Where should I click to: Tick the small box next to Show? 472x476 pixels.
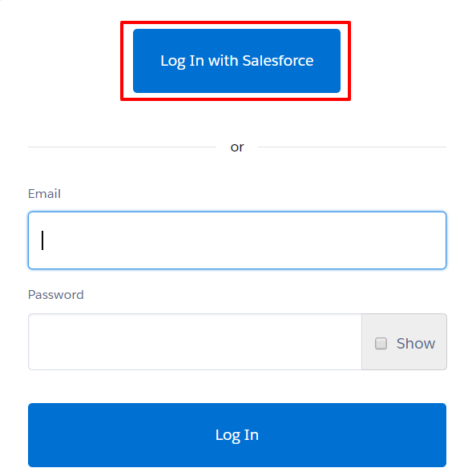click(x=381, y=343)
